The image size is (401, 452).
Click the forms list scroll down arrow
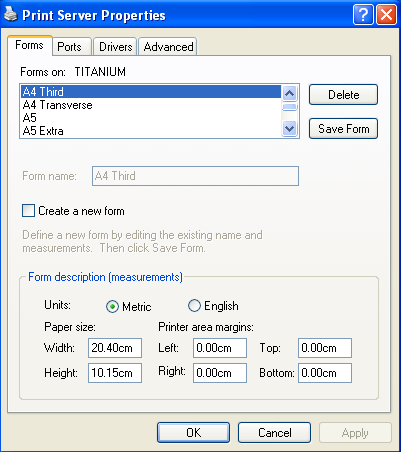coord(289,128)
